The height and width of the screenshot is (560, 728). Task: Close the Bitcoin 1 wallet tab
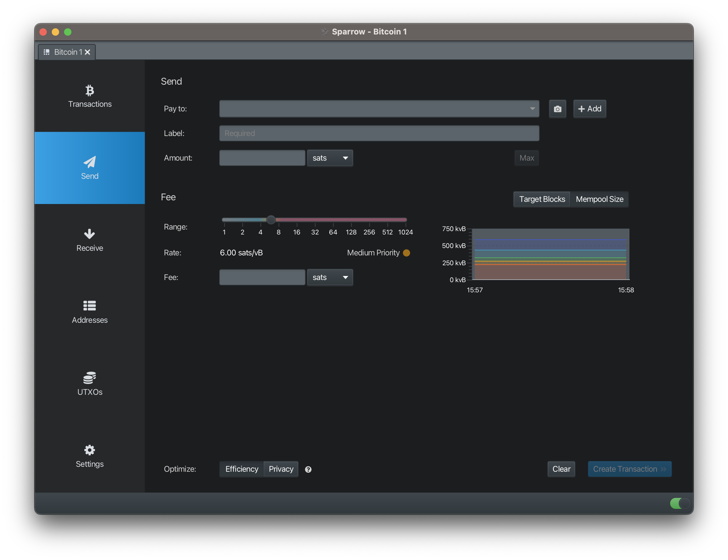click(x=87, y=52)
